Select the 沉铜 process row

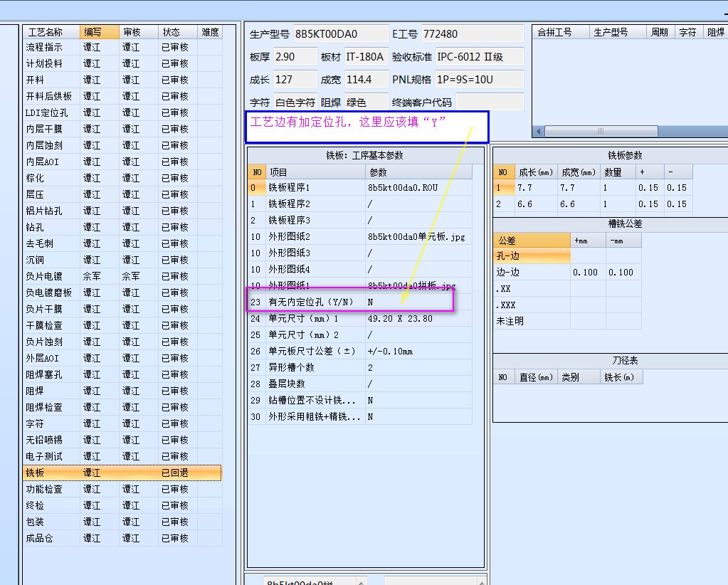[x=122, y=260]
